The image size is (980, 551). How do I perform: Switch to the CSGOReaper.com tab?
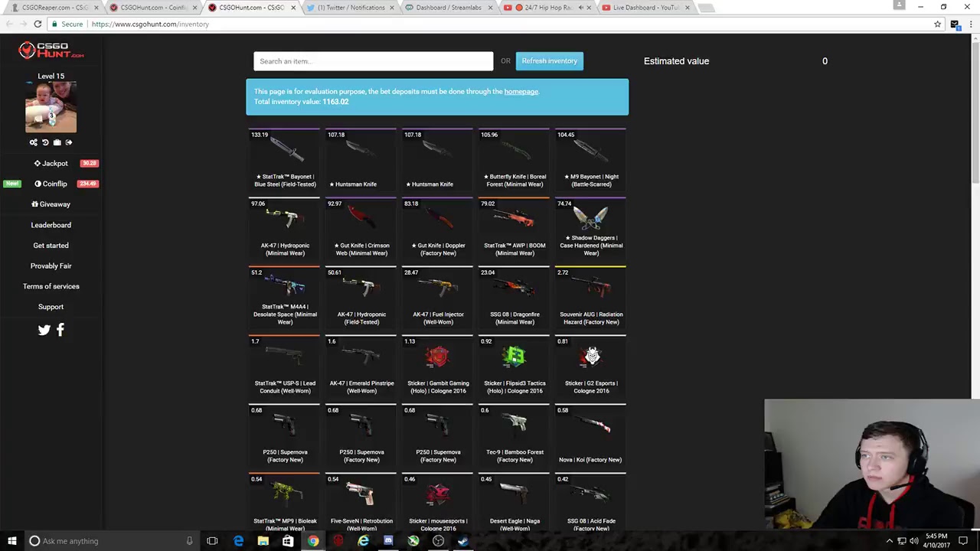[x=54, y=8]
